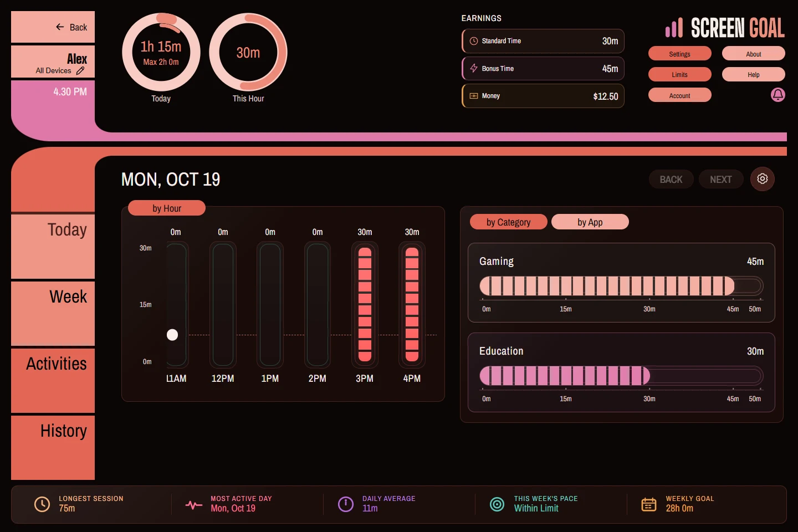Click the 4PM hourly usage bar

[412, 305]
